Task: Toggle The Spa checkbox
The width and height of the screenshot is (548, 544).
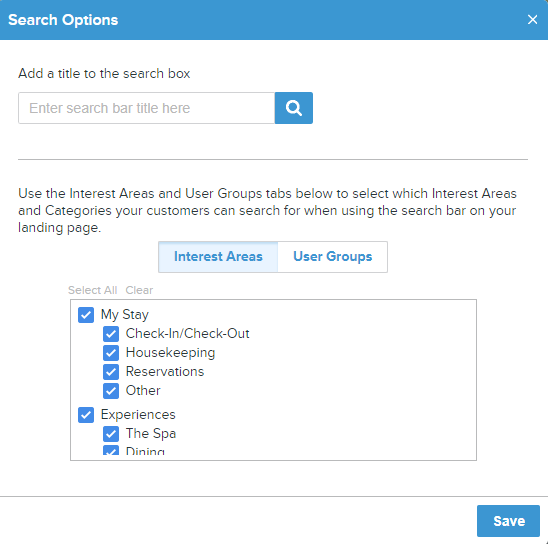Action: (x=111, y=434)
